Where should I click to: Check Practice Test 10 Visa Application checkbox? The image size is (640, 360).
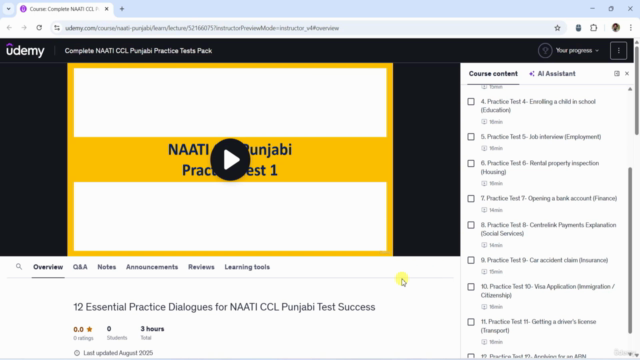click(471, 287)
